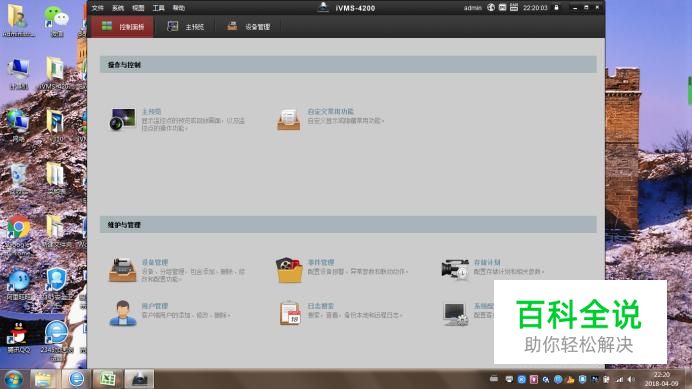This screenshot has height=389, width=692.
Task: Click the taskbar clock showing 22:20
Action: (662, 379)
